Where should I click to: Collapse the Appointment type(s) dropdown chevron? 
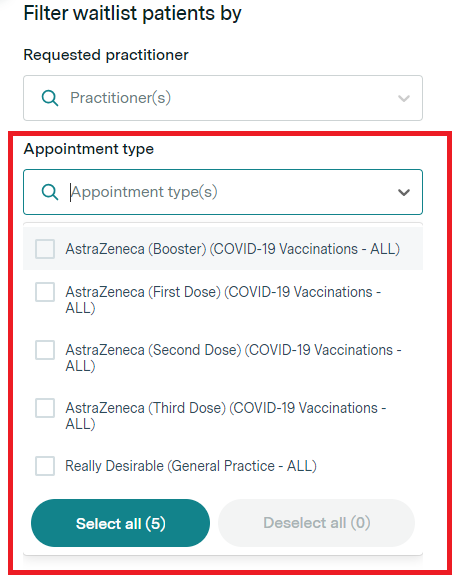[404, 193]
